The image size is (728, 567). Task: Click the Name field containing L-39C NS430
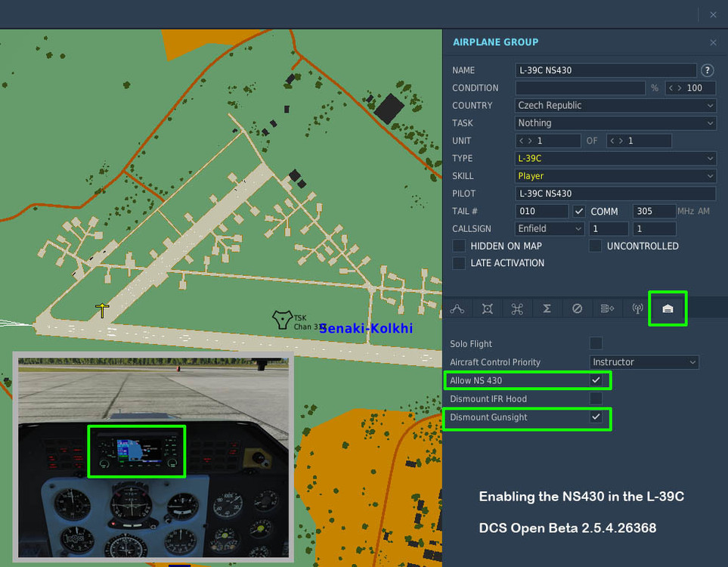coord(606,70)
